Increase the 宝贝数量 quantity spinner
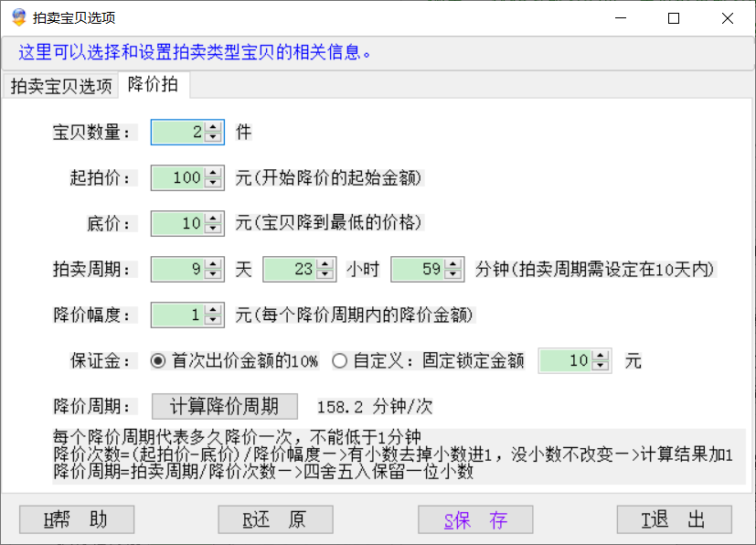 point(214,127)
